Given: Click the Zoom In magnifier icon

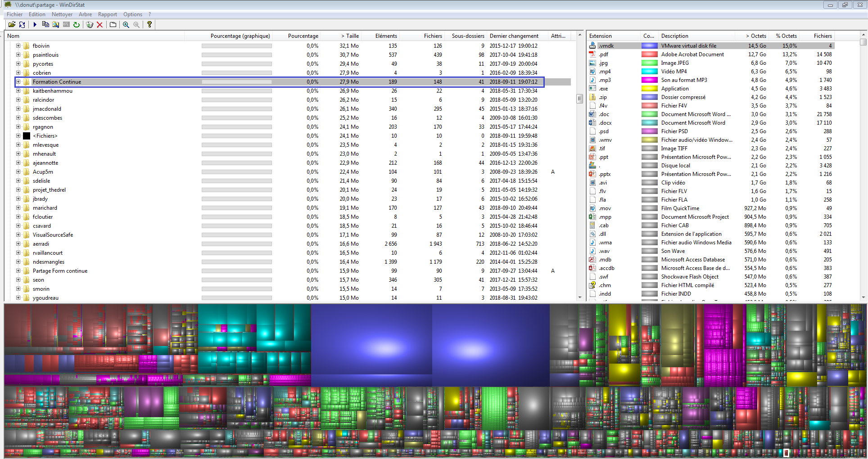Looking at the screenshot, I should coord(126,25).
